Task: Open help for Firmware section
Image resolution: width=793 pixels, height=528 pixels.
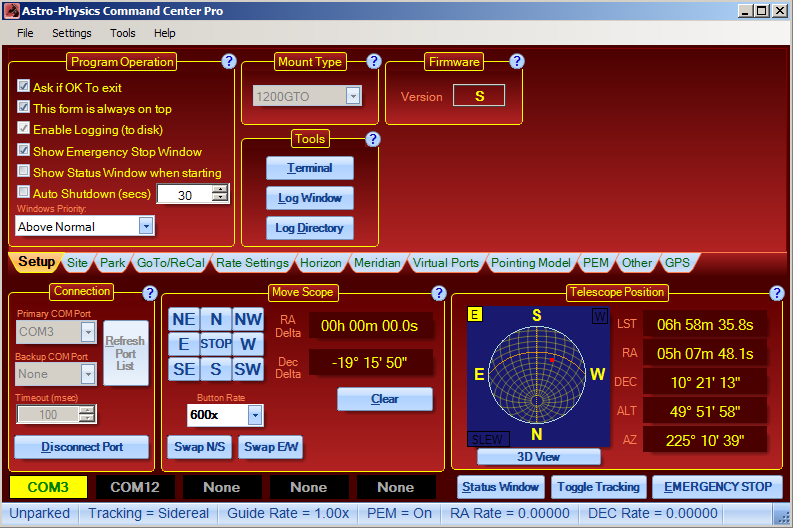Action: 516,61
